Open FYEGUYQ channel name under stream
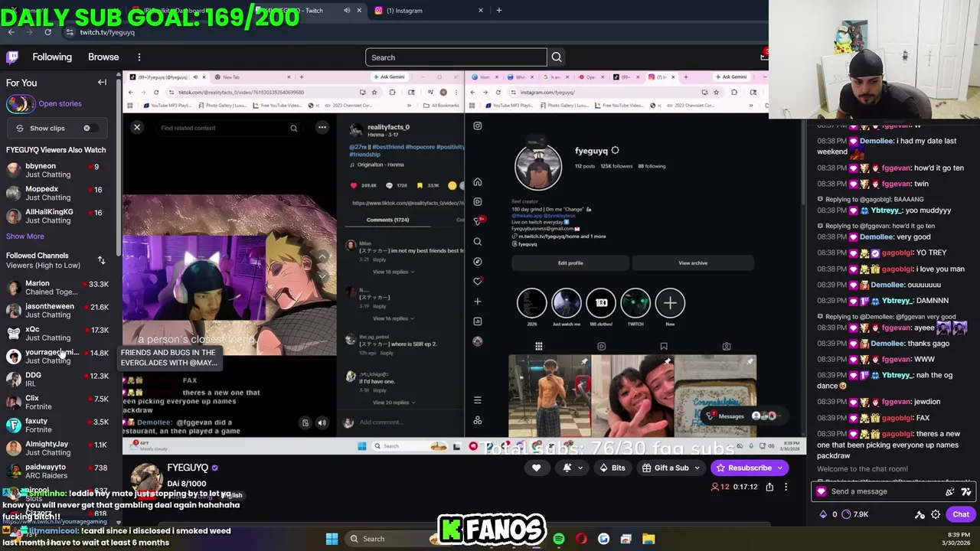The width and height of the screenshot is (980, 551). pyautogui.click(x=188, y=468)
